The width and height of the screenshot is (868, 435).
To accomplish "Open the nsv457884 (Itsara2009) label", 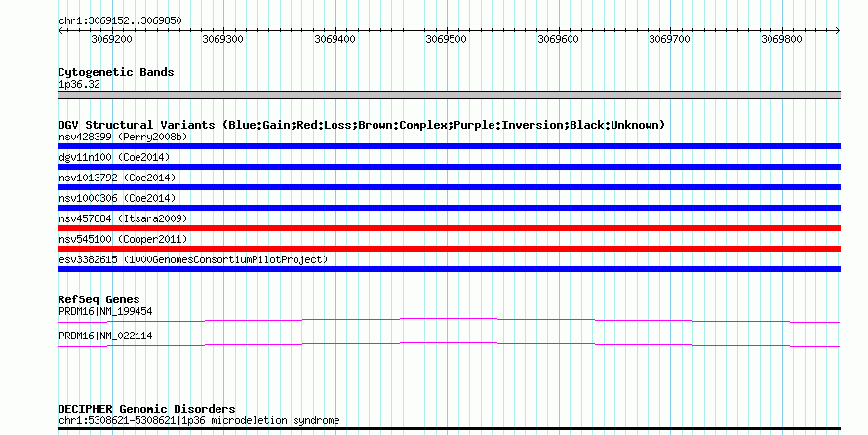I will point(123,218).
